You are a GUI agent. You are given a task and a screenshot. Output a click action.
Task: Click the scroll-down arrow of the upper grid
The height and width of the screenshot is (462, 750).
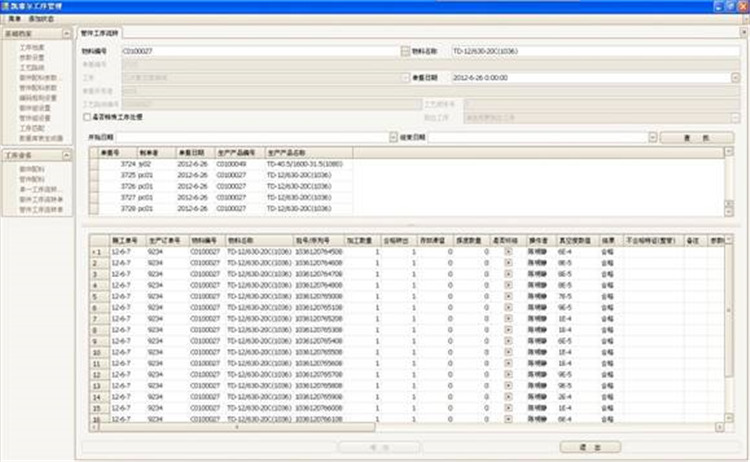pyautogui.click(x=728, y=211)
